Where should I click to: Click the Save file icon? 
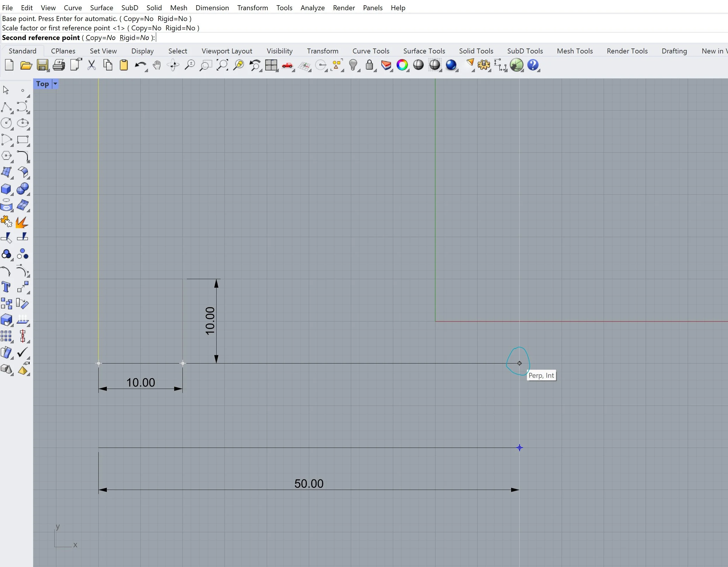(x=42, y=65)
